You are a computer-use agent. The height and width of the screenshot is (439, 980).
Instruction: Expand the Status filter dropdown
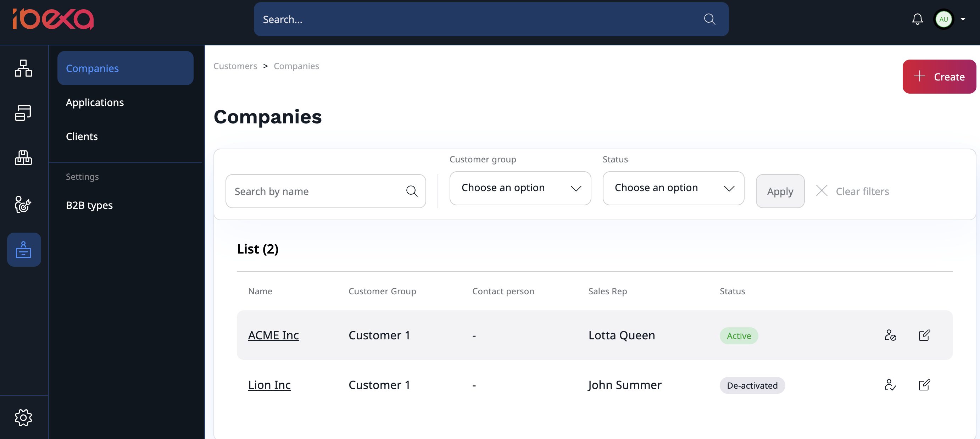click(673, 188)
